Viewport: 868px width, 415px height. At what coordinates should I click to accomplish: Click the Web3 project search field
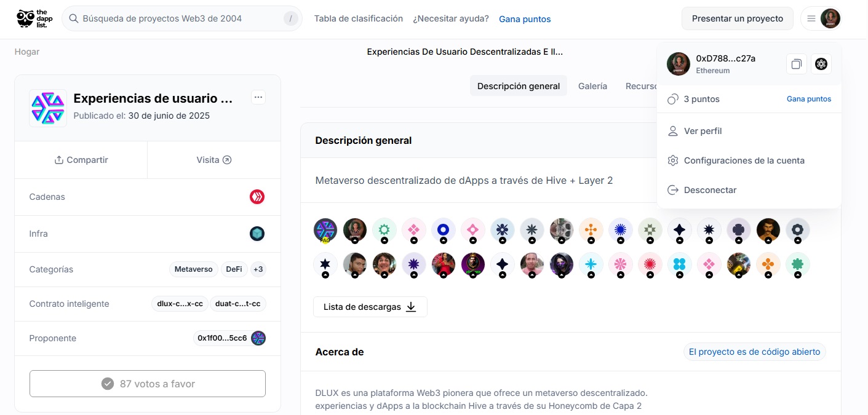(178, 18)
